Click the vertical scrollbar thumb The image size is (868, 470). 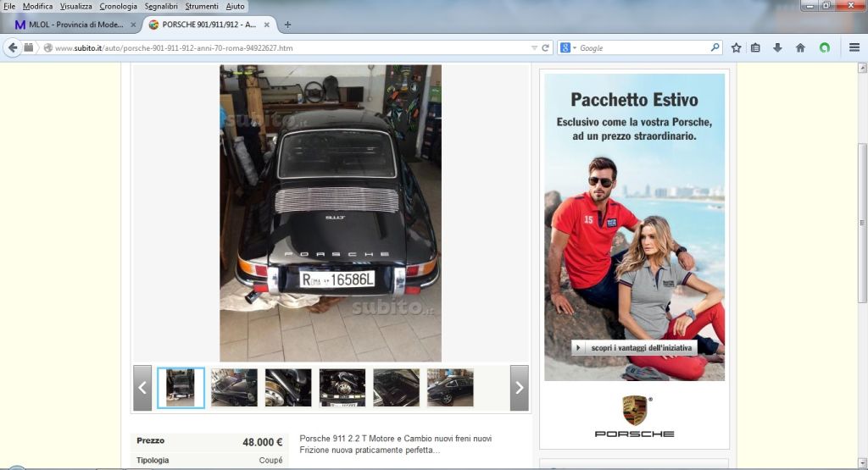point(862,223)
